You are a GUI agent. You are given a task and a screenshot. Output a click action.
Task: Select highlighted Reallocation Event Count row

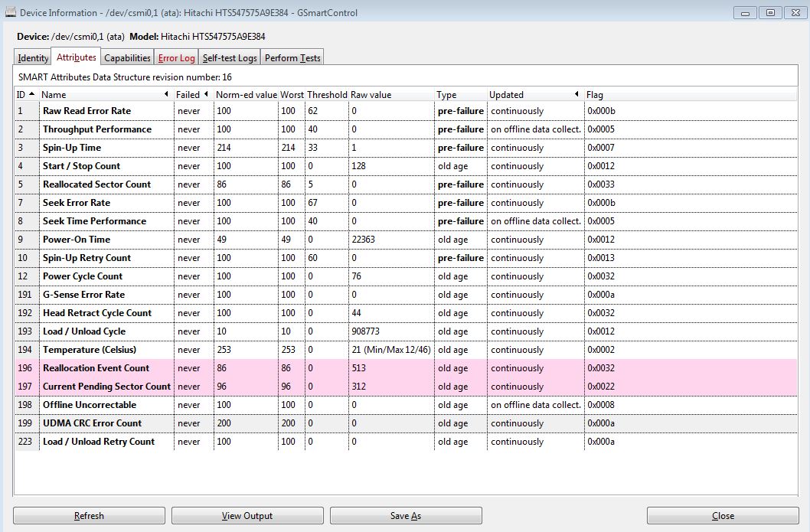pyautogui.click(x=406, y=368)
